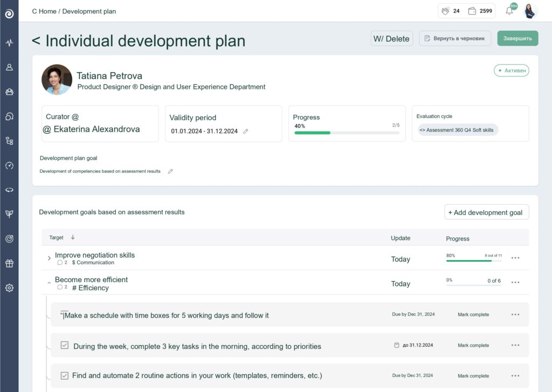Click the Progress column header

point(458,239)
